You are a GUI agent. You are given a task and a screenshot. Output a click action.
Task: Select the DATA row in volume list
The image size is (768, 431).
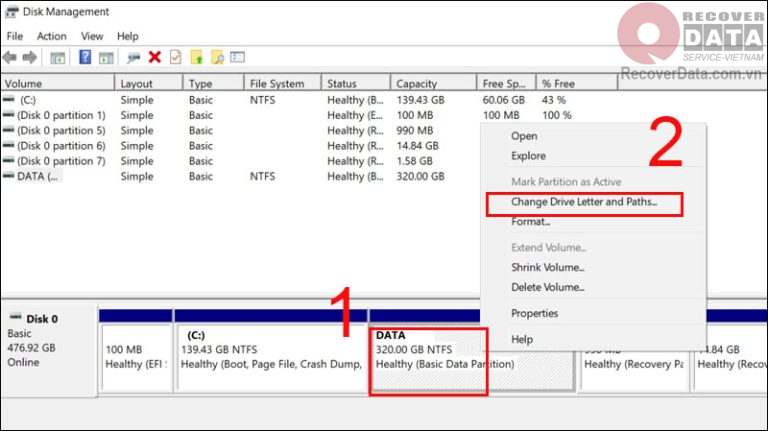point(38,176)
